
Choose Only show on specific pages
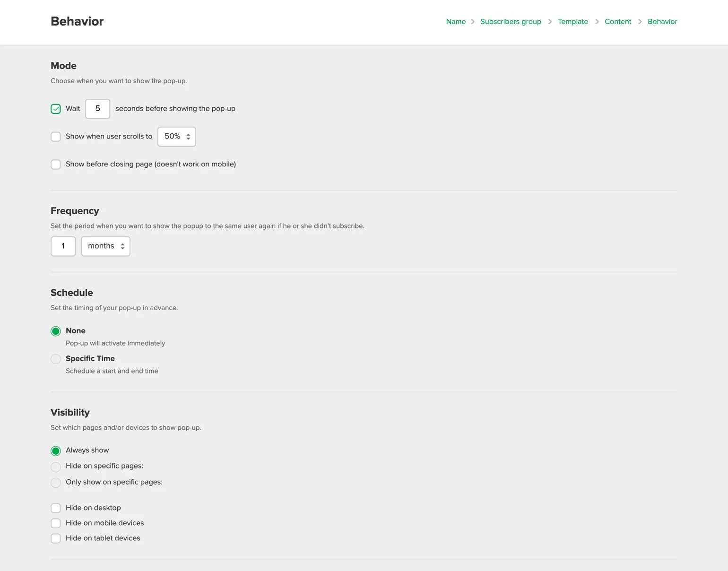56,483
